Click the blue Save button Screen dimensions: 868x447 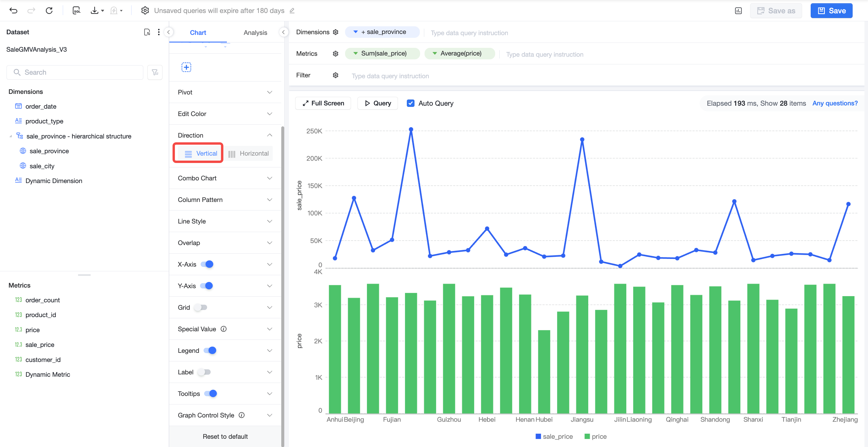(x=831, y=10)
